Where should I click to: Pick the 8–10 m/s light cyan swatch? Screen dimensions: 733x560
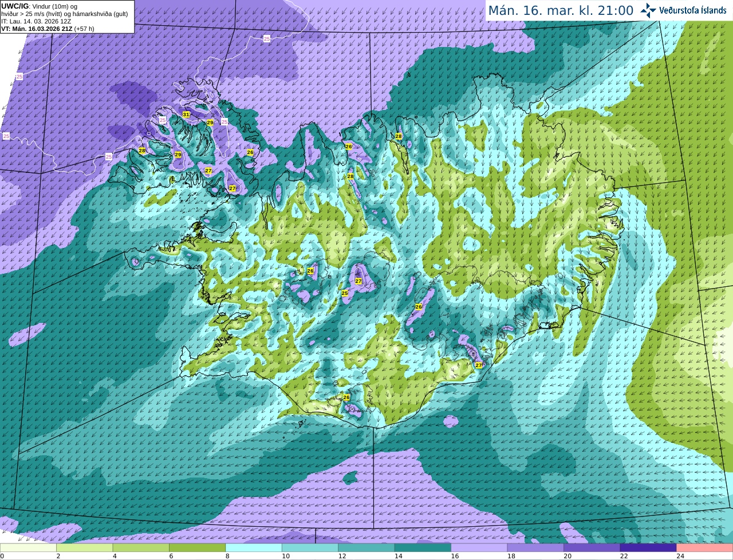click(254, 547)
